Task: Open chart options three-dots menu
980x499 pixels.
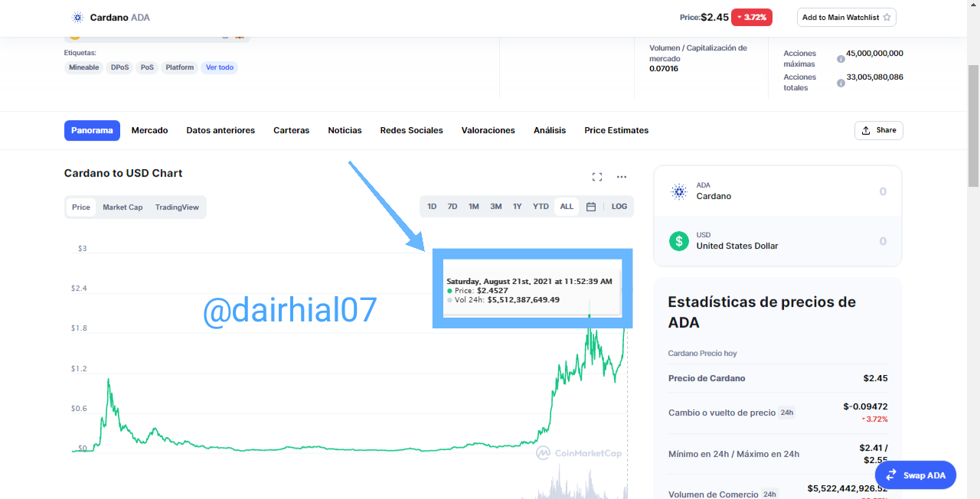Action: (622, 177)
